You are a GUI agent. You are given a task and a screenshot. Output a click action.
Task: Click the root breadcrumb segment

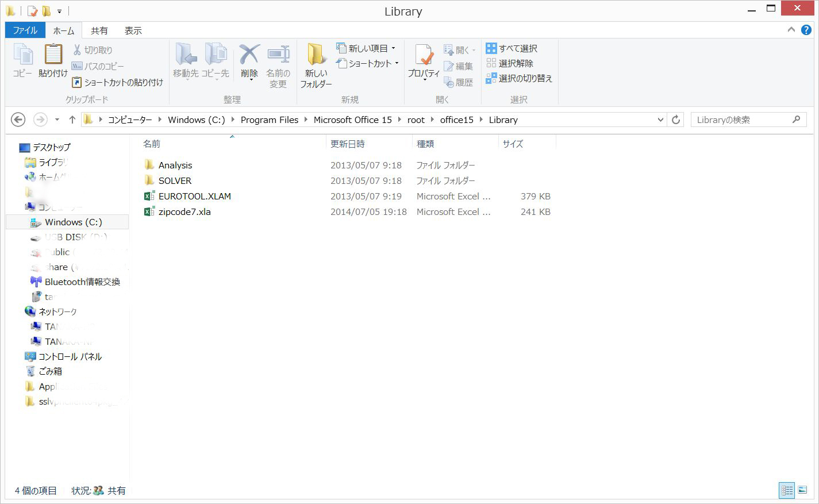[x=416, y=120]
